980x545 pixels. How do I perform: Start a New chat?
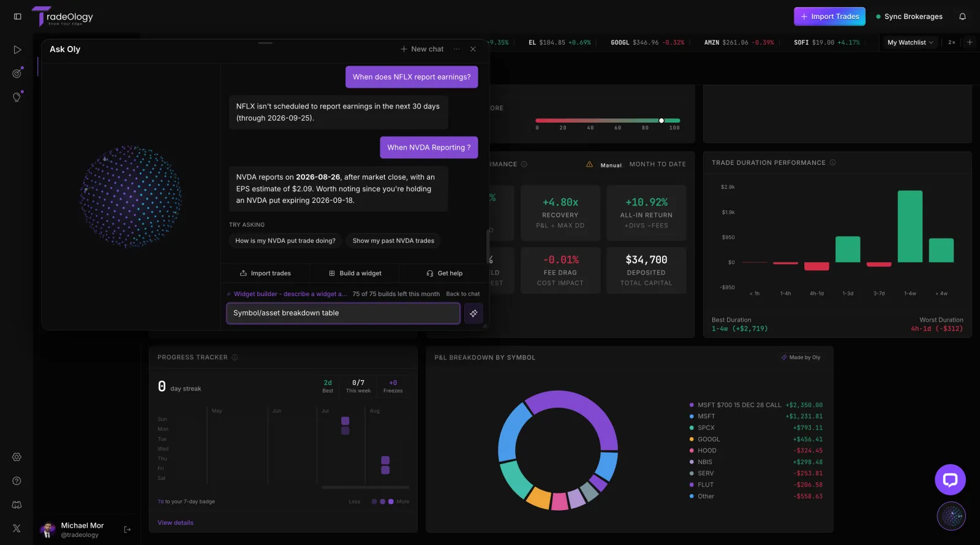[x=421, y=49]
